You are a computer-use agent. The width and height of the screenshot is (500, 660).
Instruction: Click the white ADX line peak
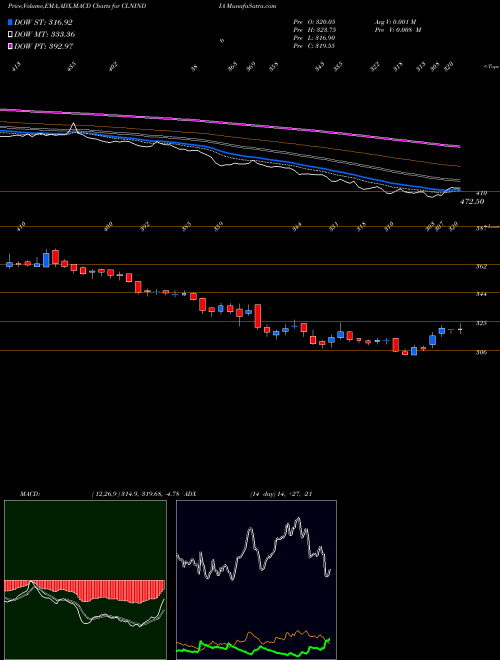tap(298, 520)
